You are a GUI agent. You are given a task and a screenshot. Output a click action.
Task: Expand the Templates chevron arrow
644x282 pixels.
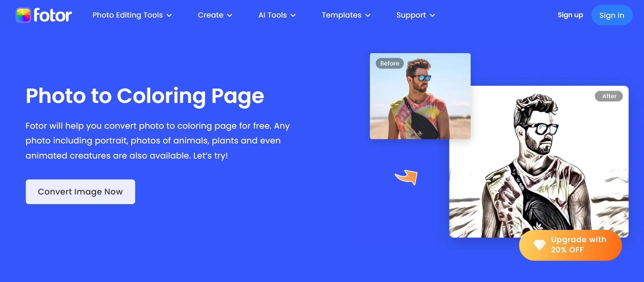pos(368,15)
